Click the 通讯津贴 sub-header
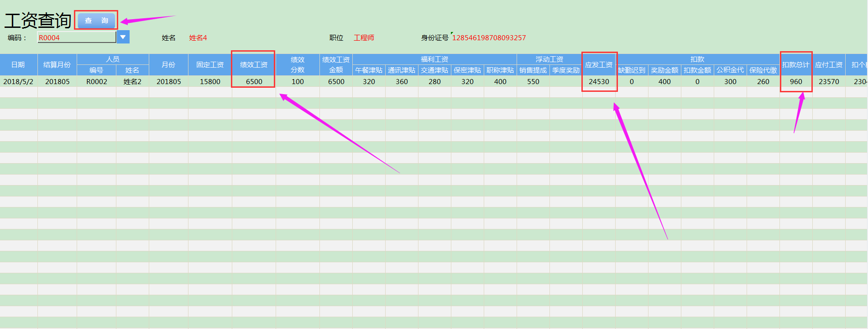The image size is (868, 329). pos(402,70)
